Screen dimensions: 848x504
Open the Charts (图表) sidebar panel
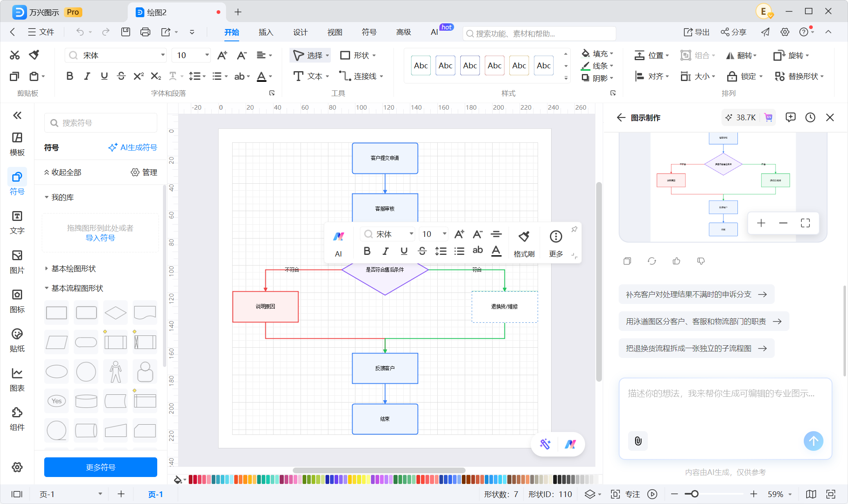(17, 380)
